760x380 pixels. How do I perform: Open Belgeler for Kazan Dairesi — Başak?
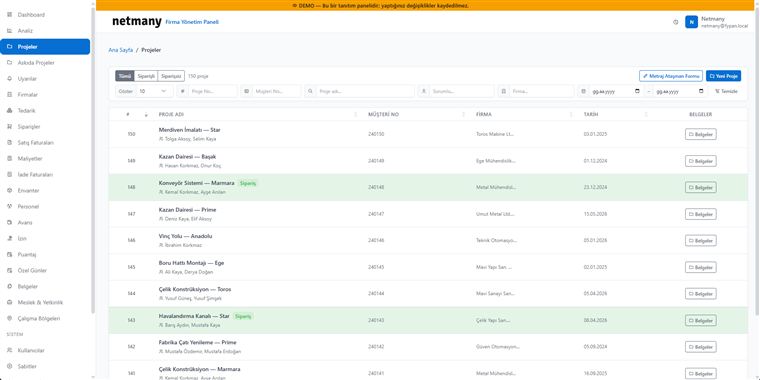tap(700, 161)
